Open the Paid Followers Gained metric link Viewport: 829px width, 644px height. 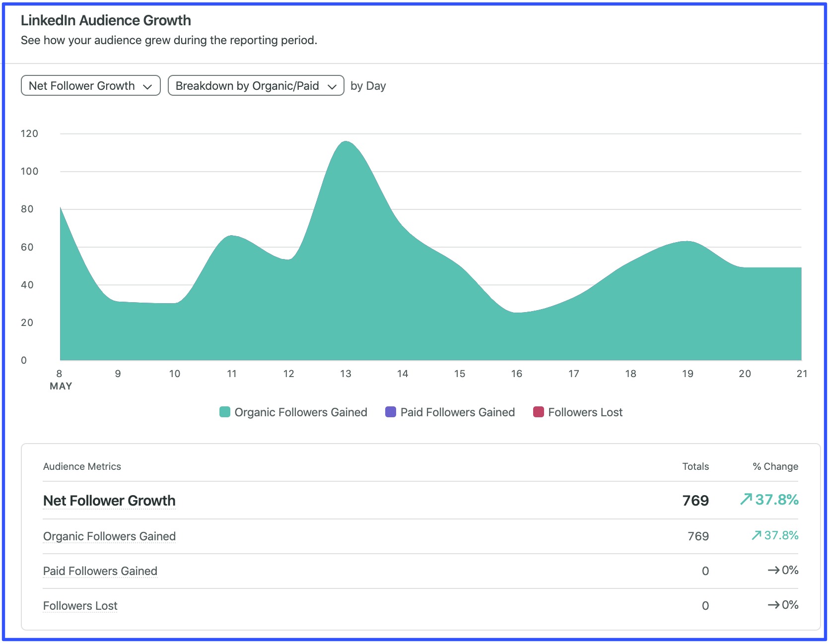click(x=100, y=571)
